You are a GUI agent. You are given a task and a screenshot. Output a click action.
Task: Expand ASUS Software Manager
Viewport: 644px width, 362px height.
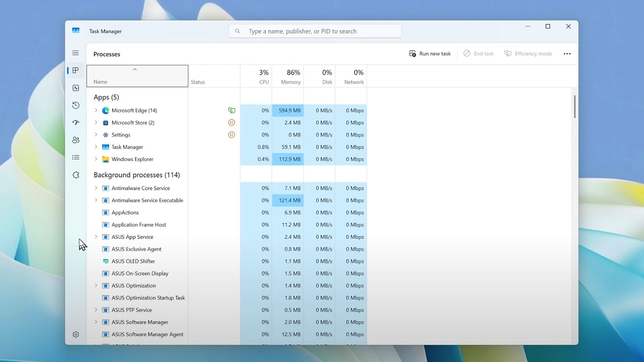[x=96, y=322]
